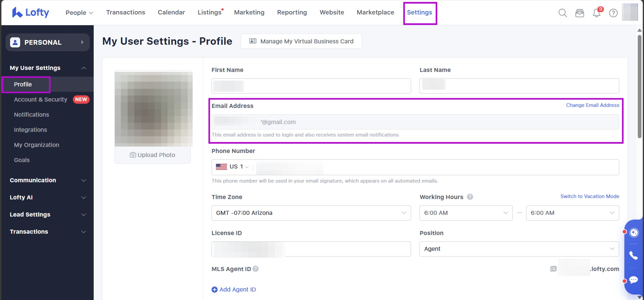Click Manage My Virtual Business Card button
644x300 pixels.
pos(301,41)
